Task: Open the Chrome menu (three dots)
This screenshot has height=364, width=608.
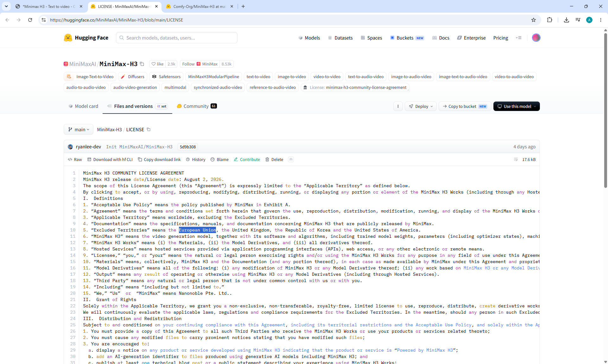Action: click(601, 20)
